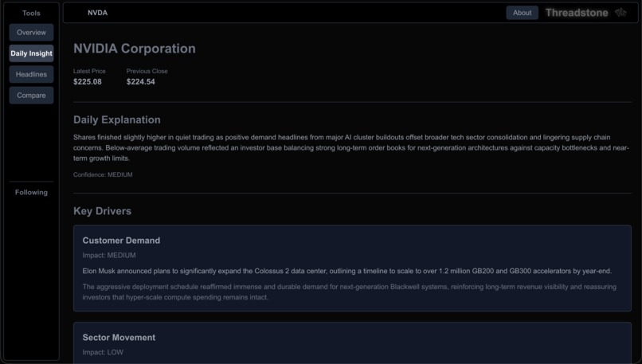Click the Elon Musk Colossus 2 sentence
642x364 pixels.
[x=347, y=271]
